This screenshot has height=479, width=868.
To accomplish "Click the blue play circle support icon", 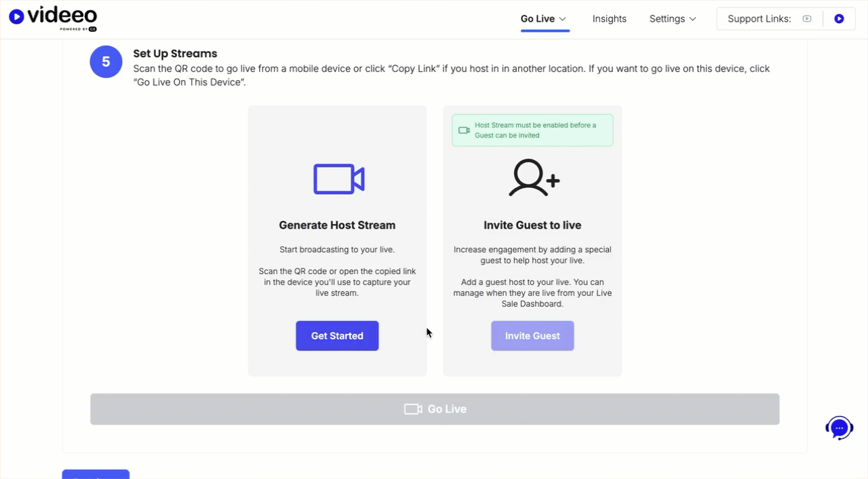I will point(839,19).
